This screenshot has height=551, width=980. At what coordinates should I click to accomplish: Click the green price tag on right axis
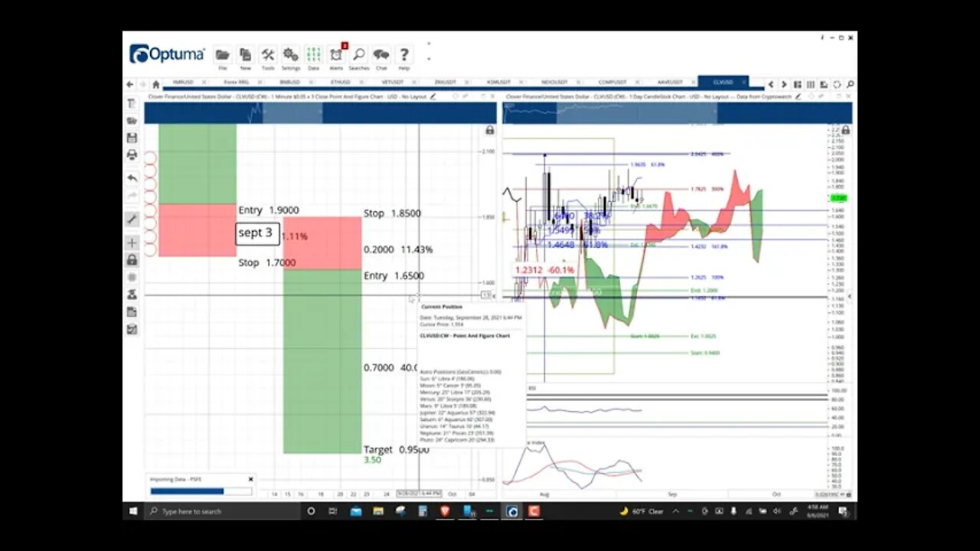[x=839, y=197]
